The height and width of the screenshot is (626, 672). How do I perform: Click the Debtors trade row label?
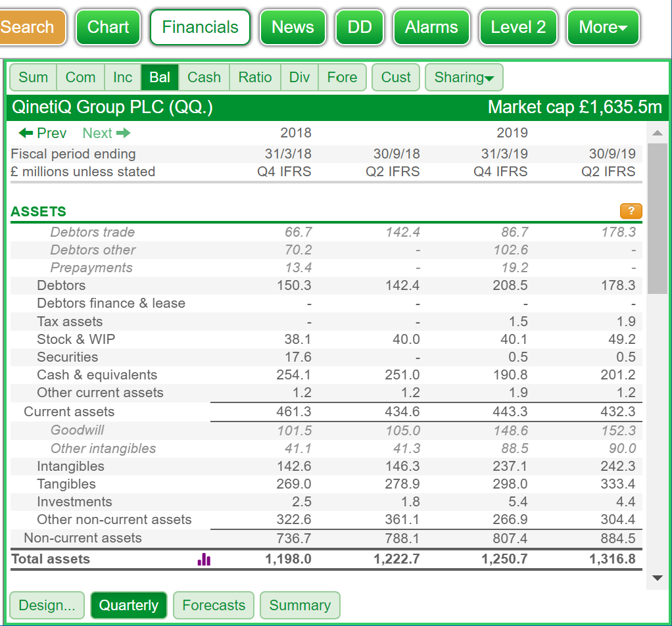[93, 232]
